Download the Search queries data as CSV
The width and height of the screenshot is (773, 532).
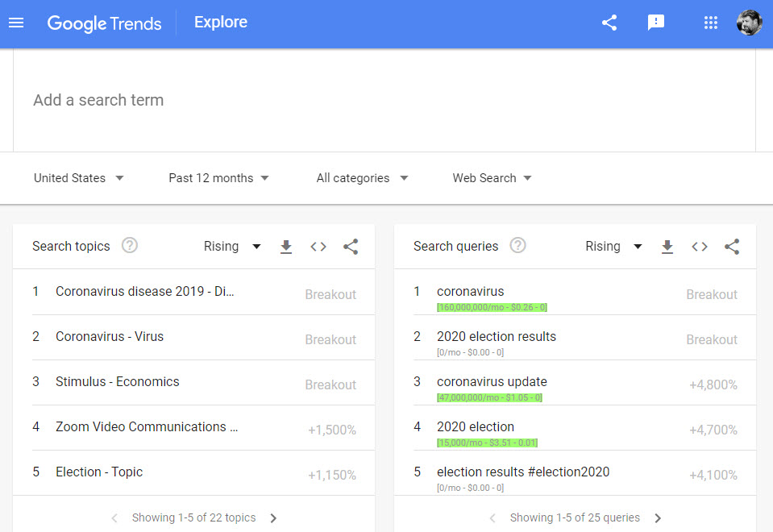click(667, 247)
